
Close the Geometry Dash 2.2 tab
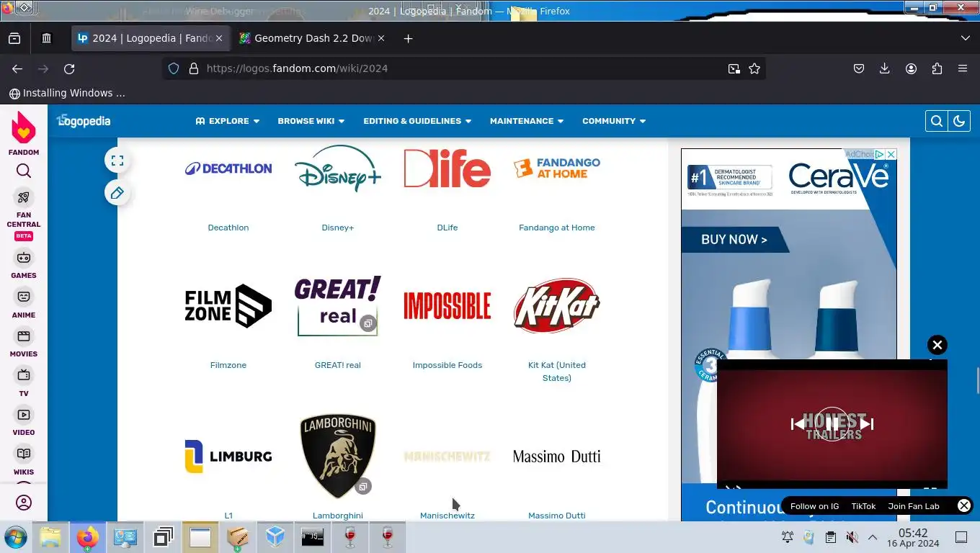coord(381,38)
